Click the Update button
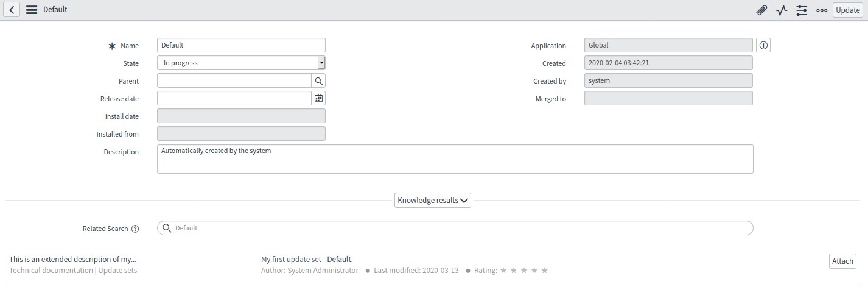868x295 pixels. [847, 10]
